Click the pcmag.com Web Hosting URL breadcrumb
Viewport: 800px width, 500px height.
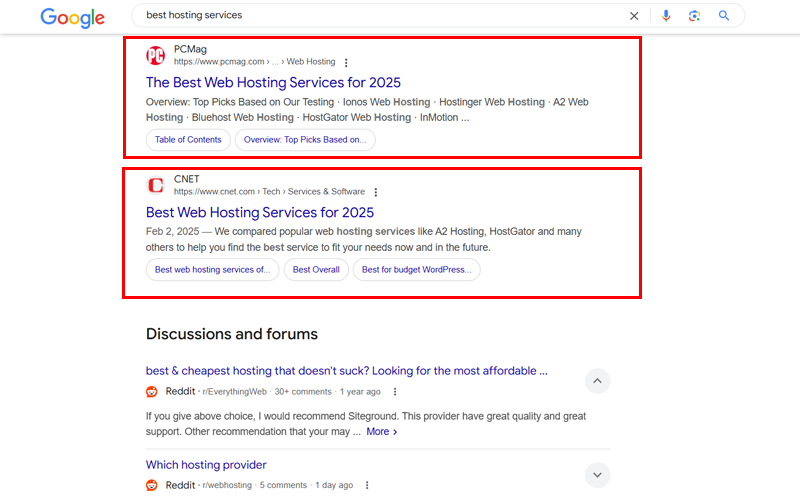254,62
